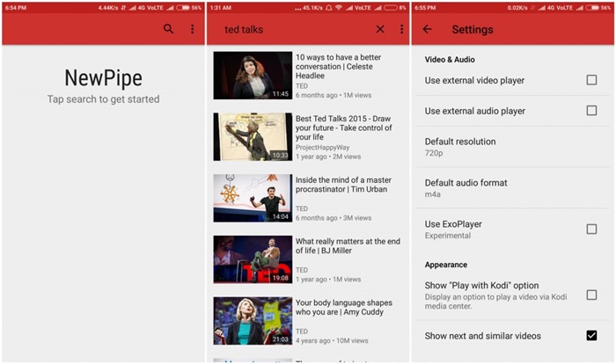Tap the Settings title in the header

473,29
